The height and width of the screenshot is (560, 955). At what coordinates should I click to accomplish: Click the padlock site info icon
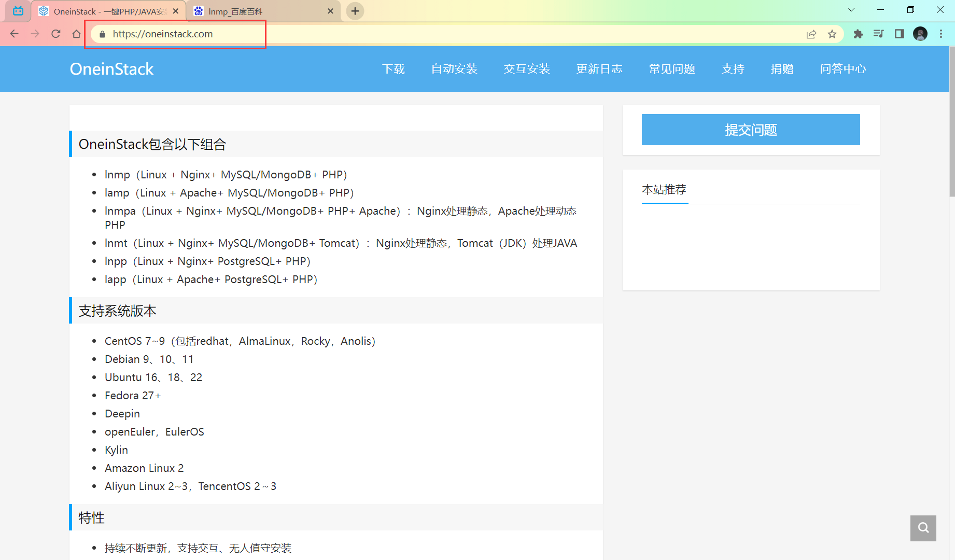click(x=102, y=34)
